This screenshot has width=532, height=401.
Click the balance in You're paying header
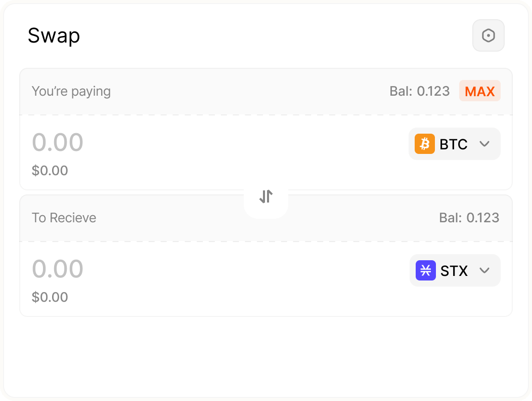(x=419, y=91)
